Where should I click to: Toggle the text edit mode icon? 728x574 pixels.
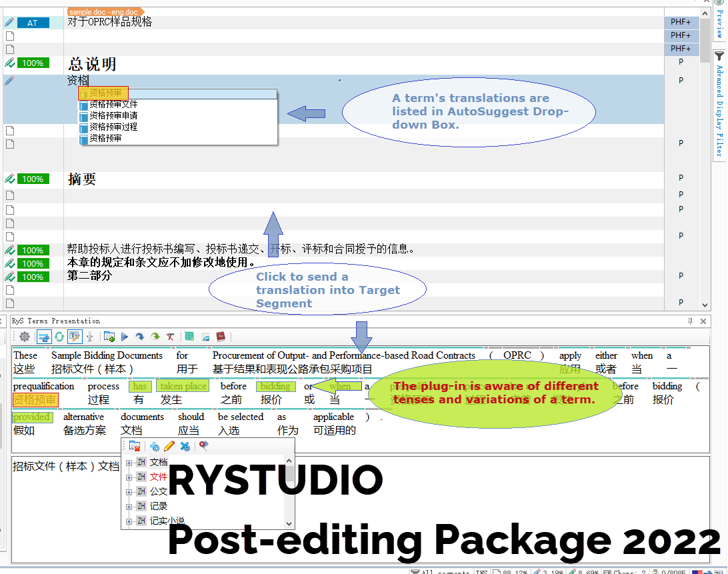[x=75, y=336]
